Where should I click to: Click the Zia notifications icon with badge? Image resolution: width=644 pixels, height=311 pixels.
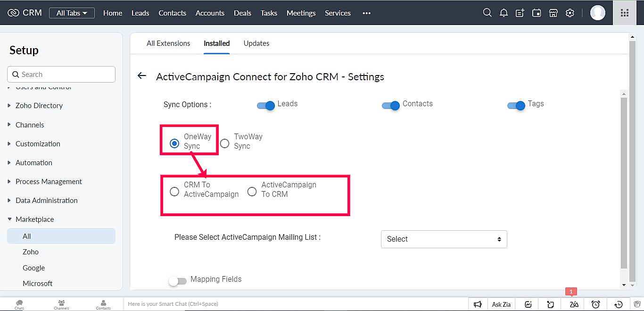(574, 304)
